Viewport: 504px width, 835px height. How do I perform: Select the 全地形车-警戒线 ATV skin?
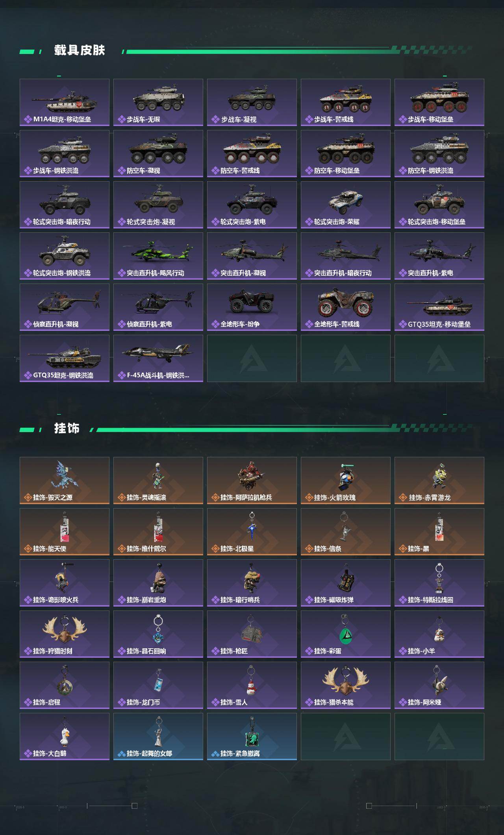[x=346, y=307]
